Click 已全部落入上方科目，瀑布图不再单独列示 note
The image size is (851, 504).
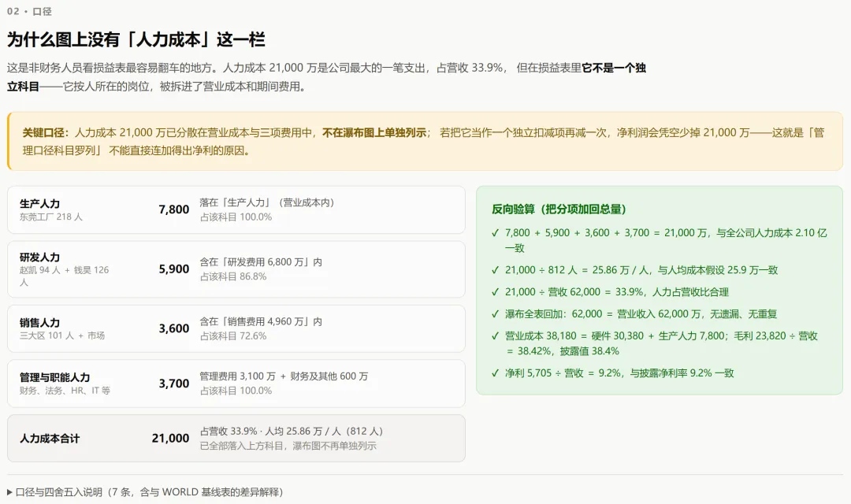(288, 446)
